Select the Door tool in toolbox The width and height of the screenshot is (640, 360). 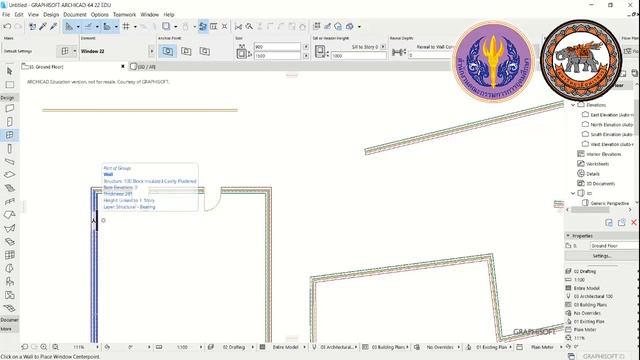pyautogui.click(x=9, y=122)
